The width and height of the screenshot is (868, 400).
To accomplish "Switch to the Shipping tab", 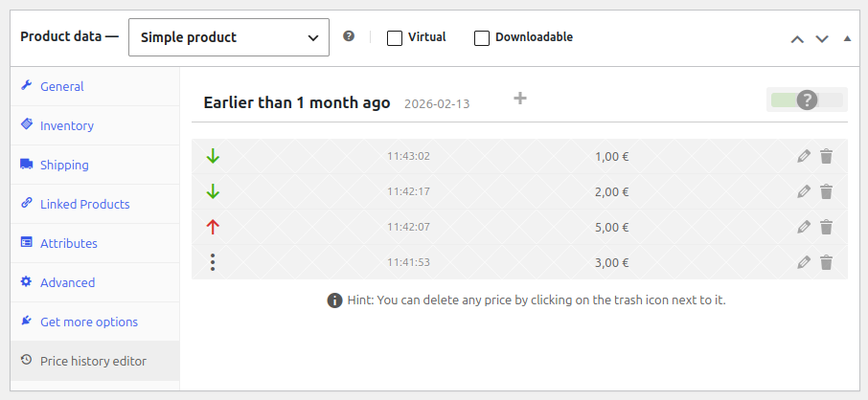I will tap(63, 165).
